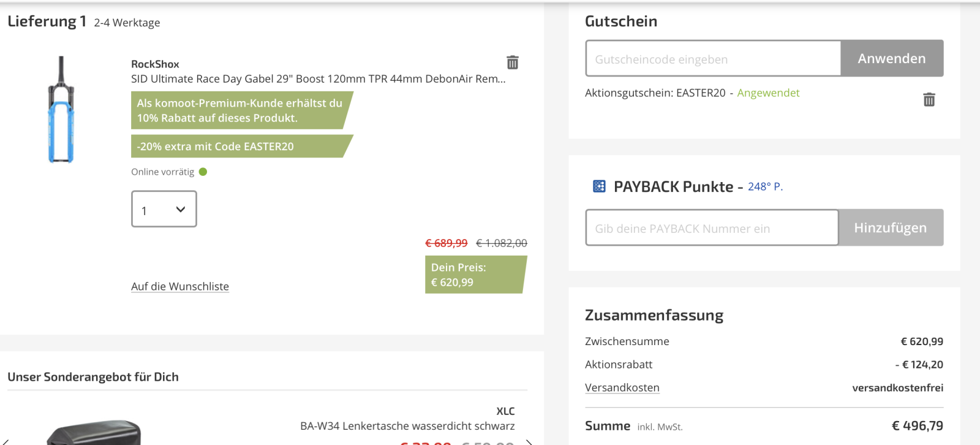The height and width of the screenshot is (445, 980).
Task: Open the quantity dropdown
Action: (x=164, y=210)
